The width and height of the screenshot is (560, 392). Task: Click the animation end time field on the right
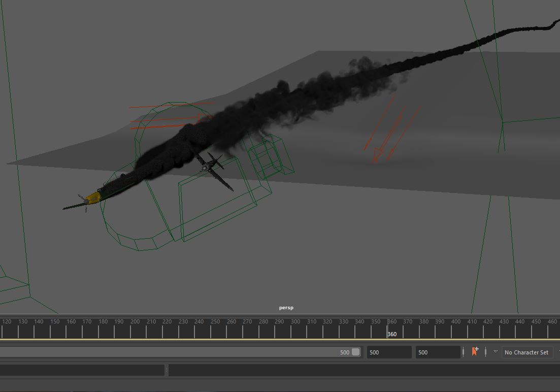(x=438, y=352)
